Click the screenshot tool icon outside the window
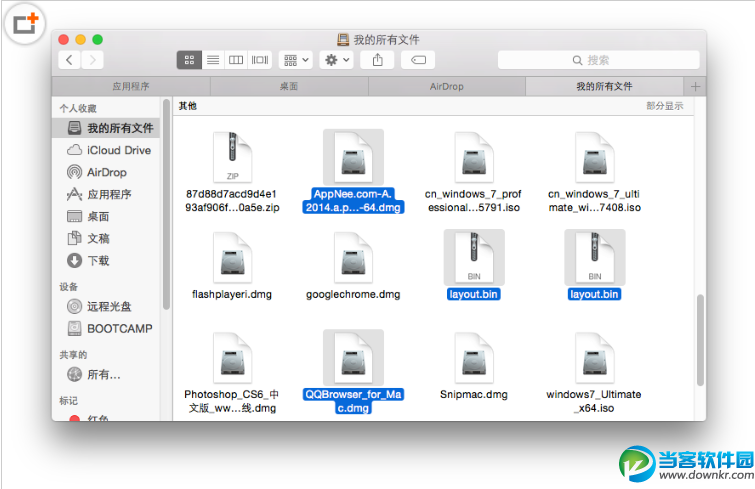The image size is (755, 489). [x=25, y=23]
